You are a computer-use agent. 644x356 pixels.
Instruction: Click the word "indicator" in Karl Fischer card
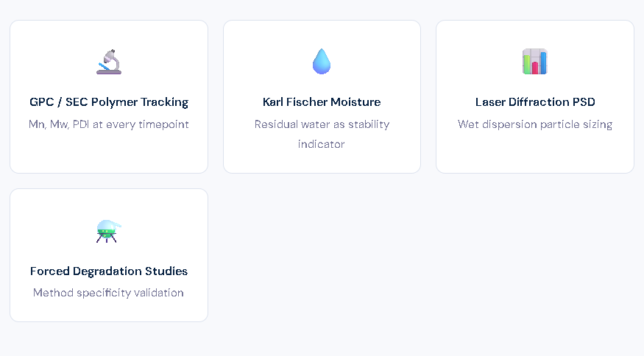click(322, 144)
